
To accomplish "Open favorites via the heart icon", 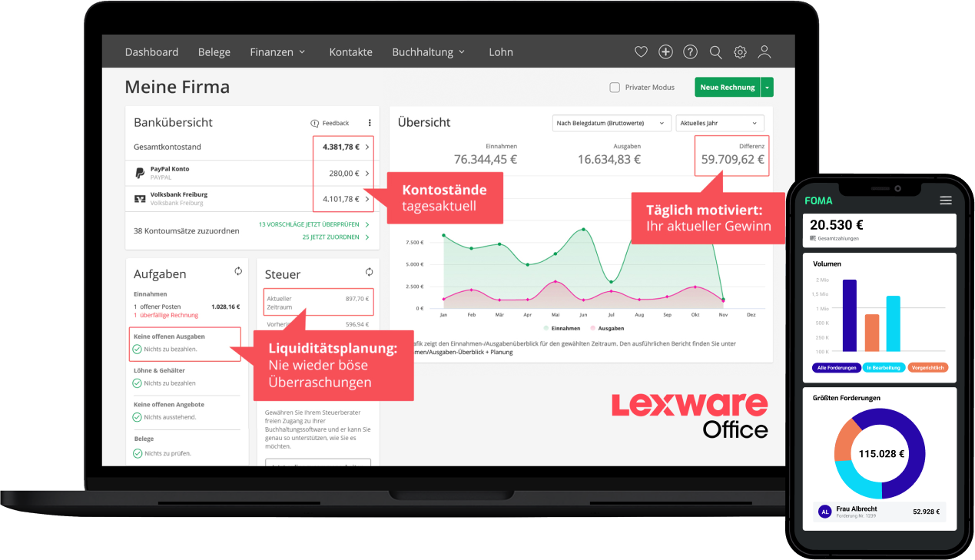I will [641, 52].
